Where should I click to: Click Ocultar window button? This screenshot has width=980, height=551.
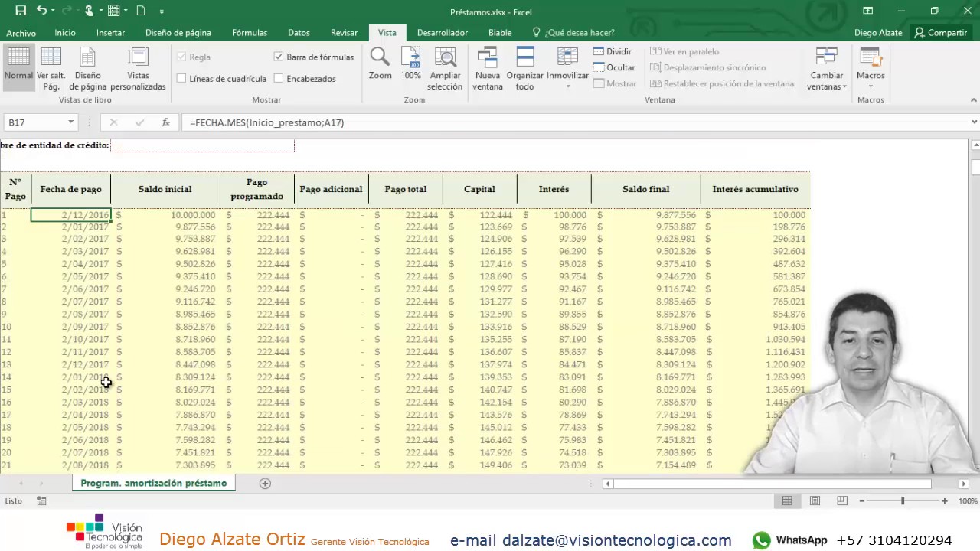(x=614, y=67)
